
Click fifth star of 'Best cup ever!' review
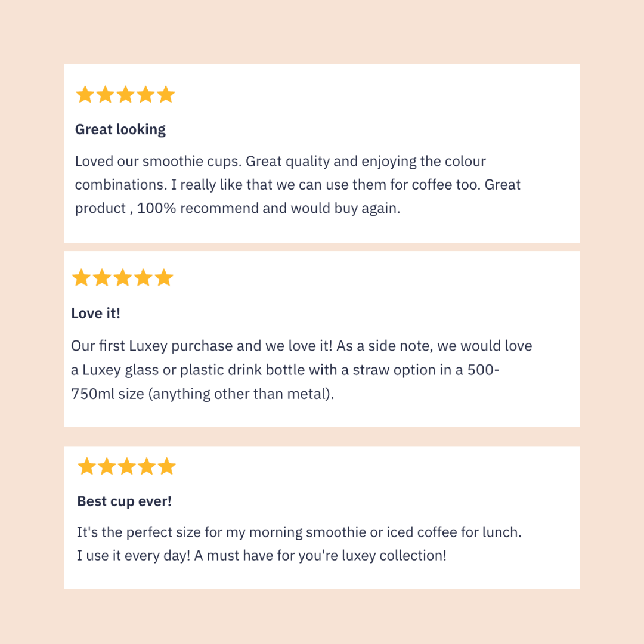click(x=167, y=466)
